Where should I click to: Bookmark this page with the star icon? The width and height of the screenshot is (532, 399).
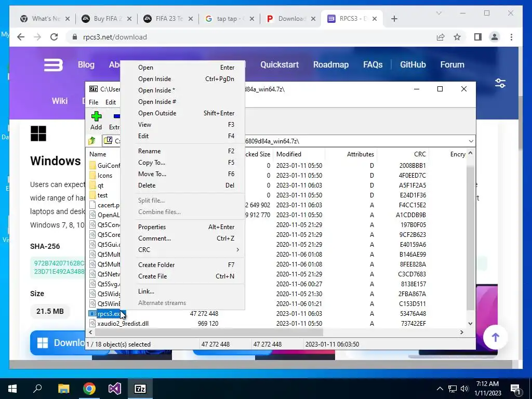coord(457,37)
